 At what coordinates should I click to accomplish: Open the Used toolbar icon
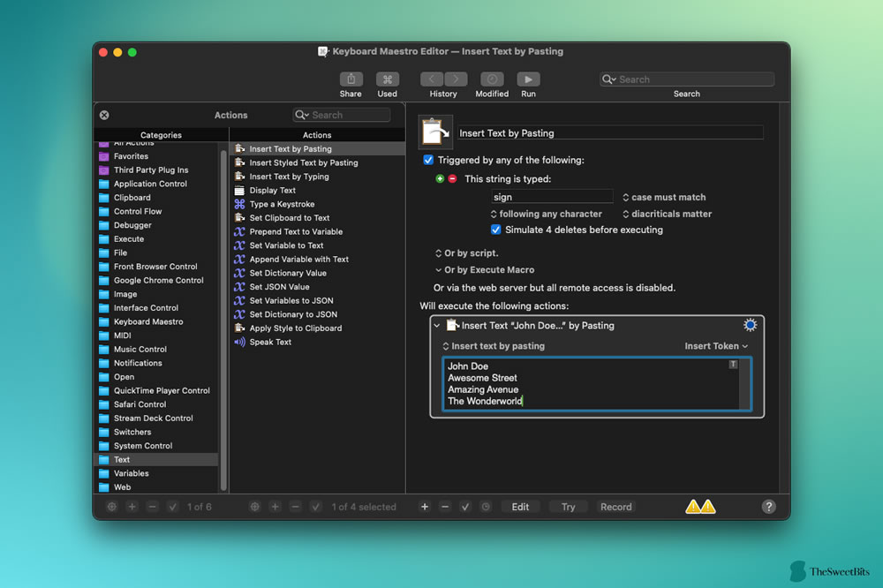(388, 79)
